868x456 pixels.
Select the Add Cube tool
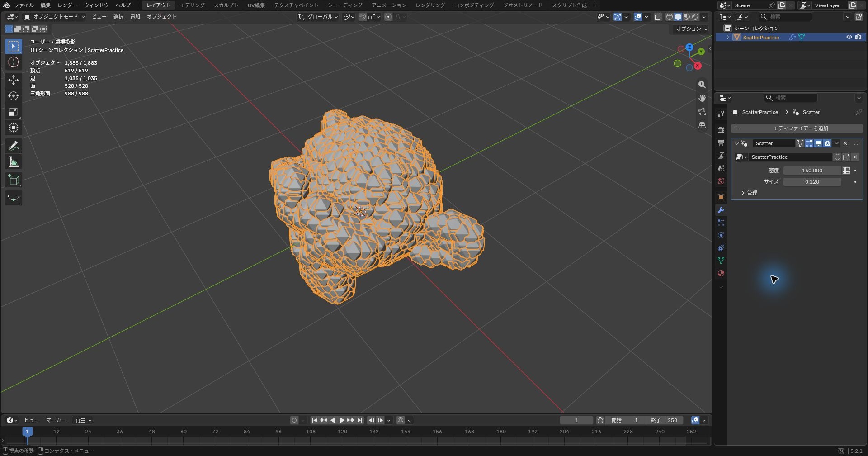(14, 180)
